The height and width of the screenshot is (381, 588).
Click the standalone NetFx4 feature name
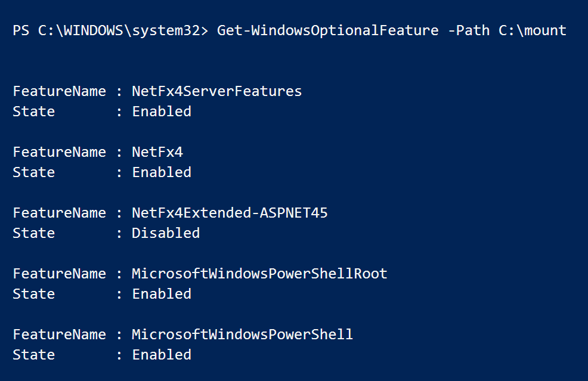coord(157,152)
